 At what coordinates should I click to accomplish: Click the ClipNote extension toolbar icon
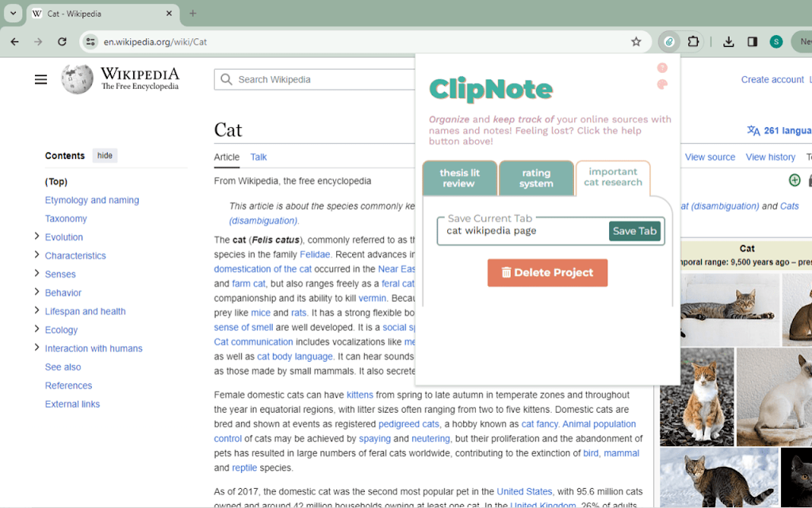point(669,42)
